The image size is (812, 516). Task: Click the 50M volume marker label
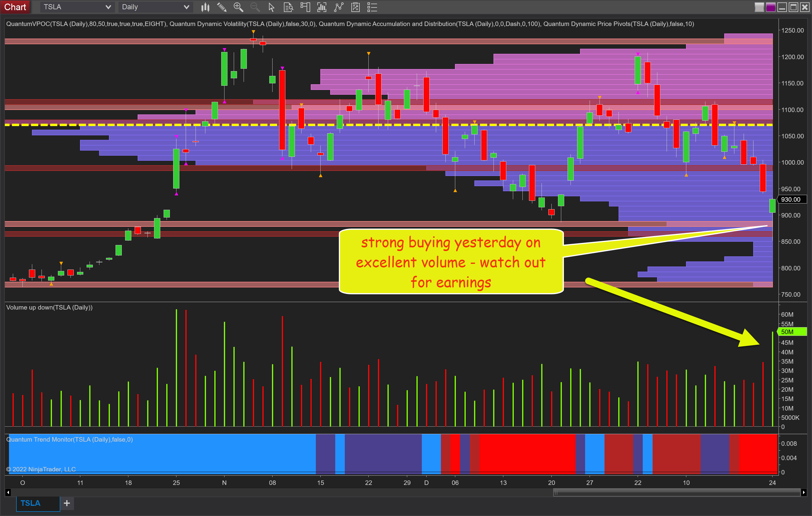pos(791,332)
